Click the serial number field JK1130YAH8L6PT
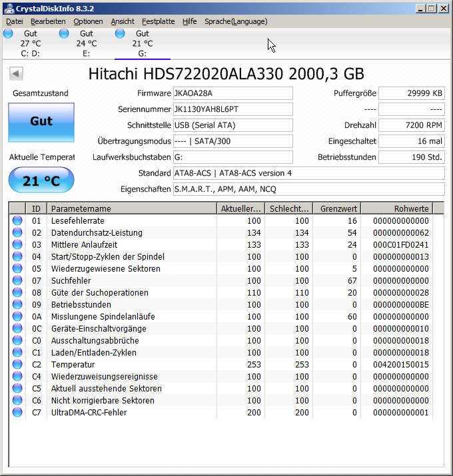 point(233,109)
